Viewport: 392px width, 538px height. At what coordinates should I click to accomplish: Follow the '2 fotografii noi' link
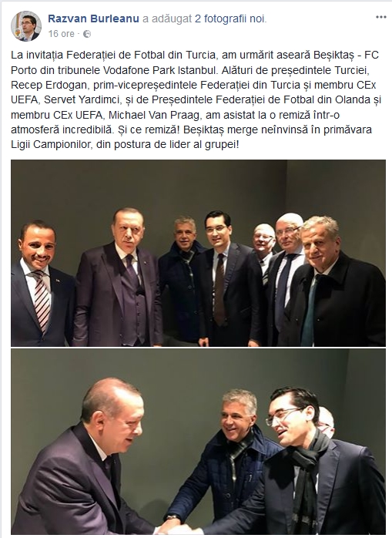tap(230, 18)
